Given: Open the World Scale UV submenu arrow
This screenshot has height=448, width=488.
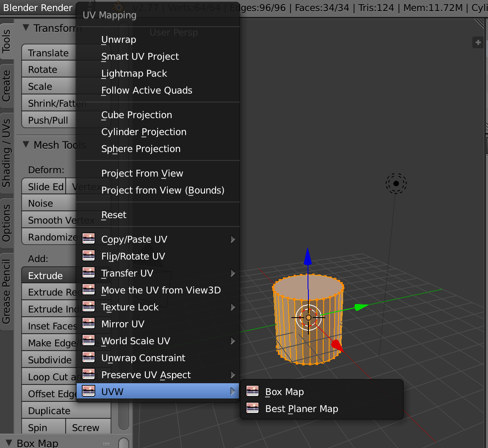Looking at the screenshot, I should tap(233, 341).
